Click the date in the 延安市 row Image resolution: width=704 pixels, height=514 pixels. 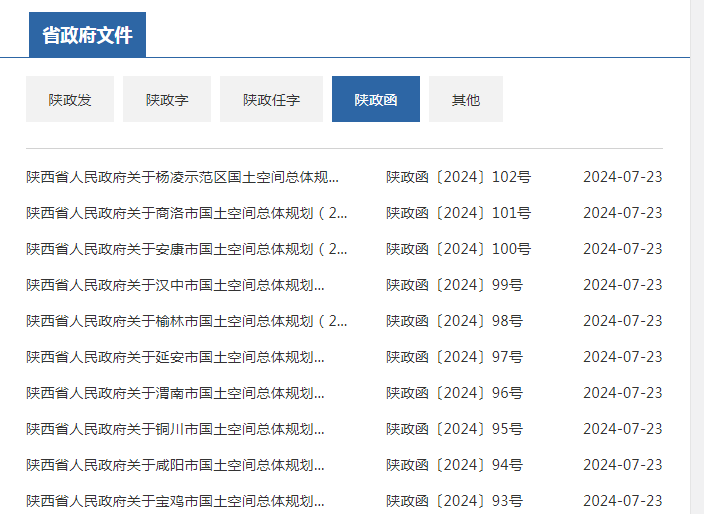click(623, 357)
